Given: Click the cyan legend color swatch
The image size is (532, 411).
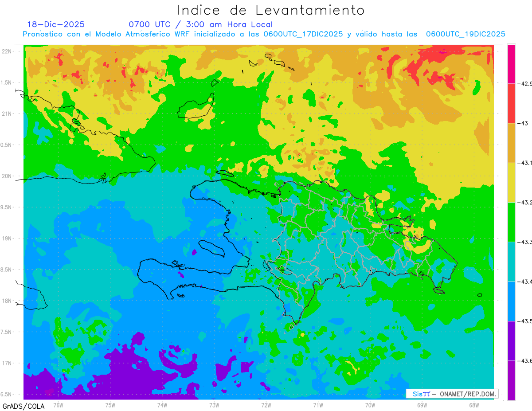Looking at the screenshot, I should point(511,262).
